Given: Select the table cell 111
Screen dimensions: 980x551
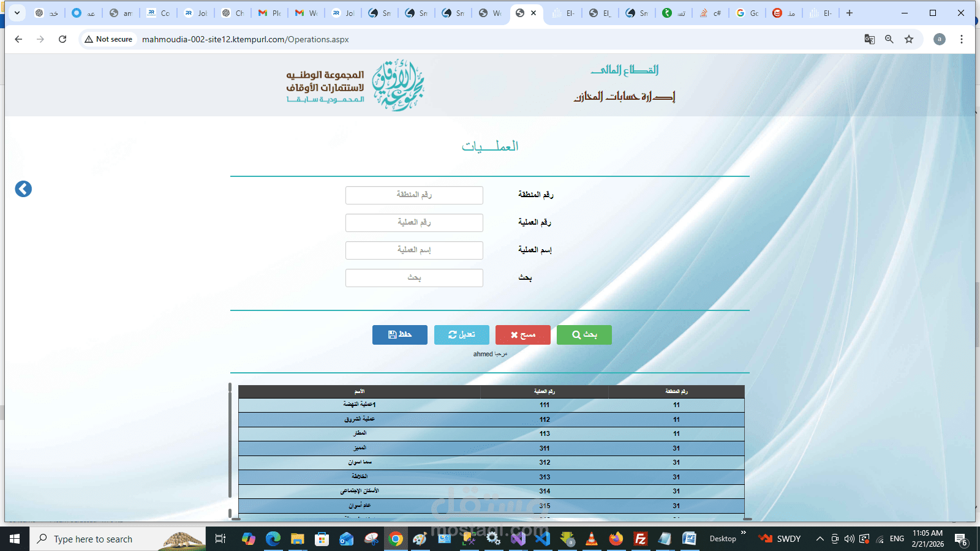Looking at the screenshot, I should [545, 405].
